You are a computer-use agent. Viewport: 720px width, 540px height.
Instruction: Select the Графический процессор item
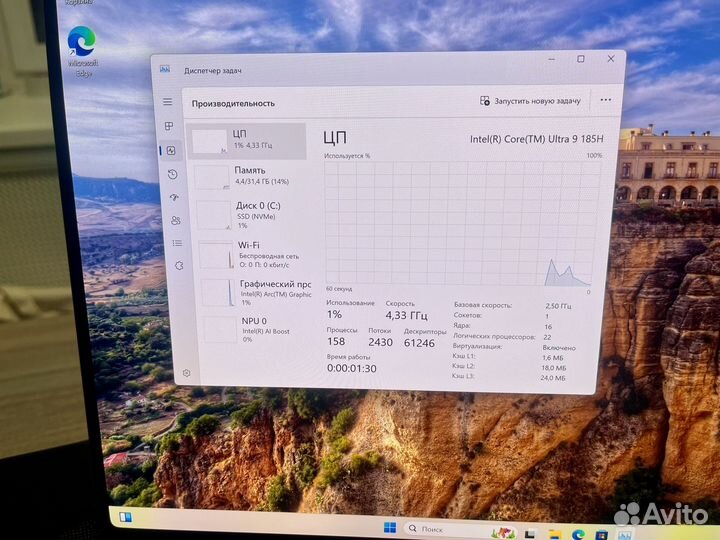click(x=257, y=292)
